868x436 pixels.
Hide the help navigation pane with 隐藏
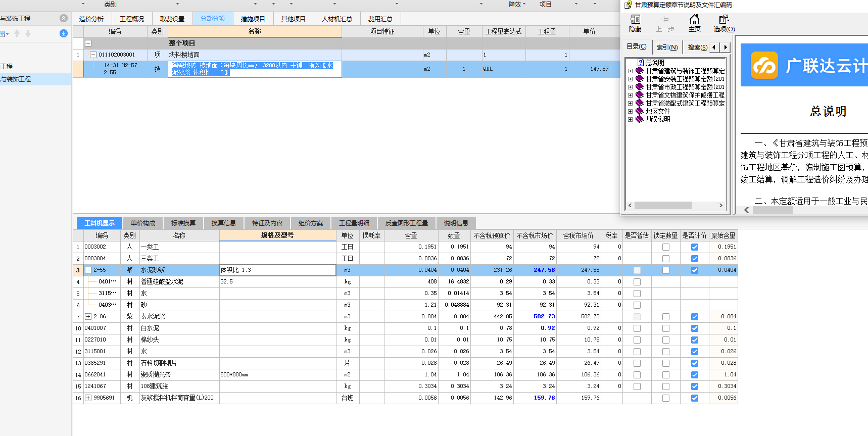(635, 23)
